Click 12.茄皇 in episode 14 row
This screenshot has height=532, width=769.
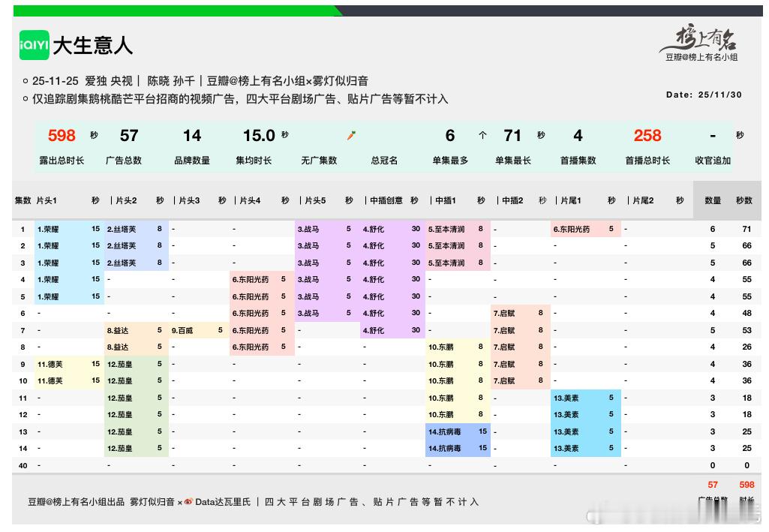pyautogui.click(x=120, y=449)
